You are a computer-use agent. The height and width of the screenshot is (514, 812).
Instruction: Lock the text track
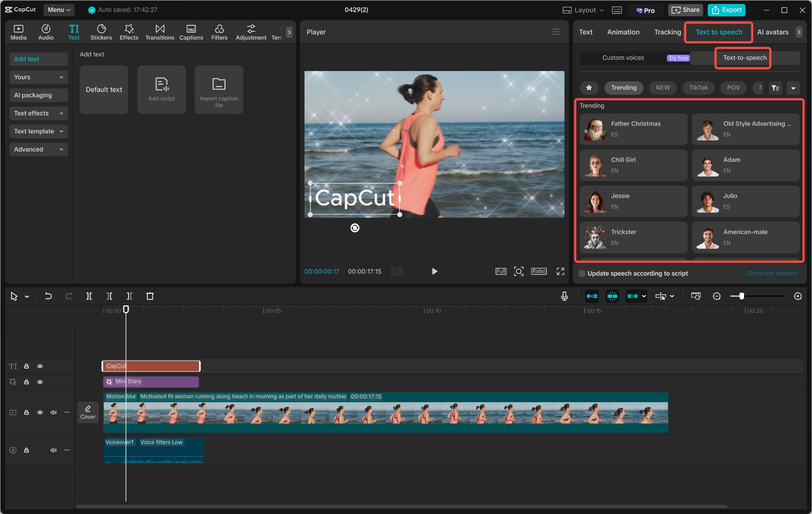point(27,366)
